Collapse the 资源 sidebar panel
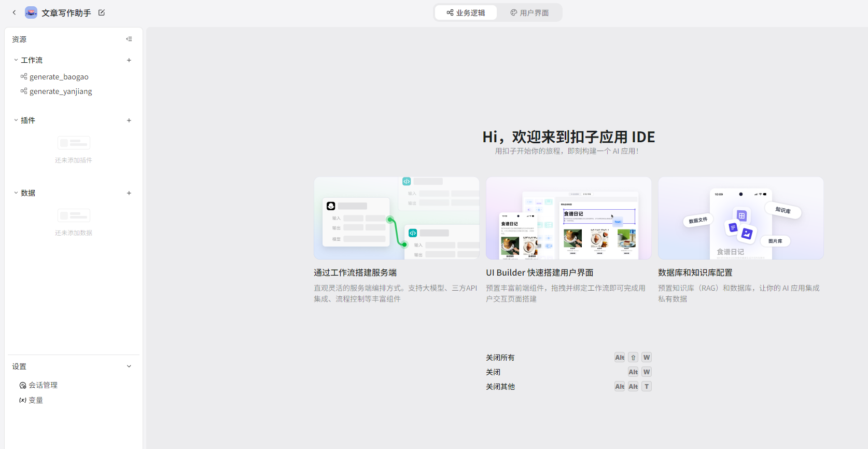The height and width of the screenshot is (449, 868). point(129,39)
